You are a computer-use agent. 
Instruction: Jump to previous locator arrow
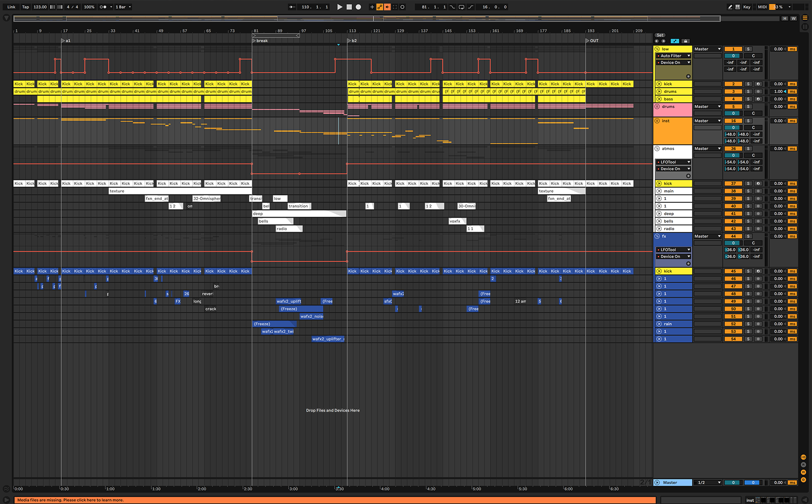(x=657, y=41)
